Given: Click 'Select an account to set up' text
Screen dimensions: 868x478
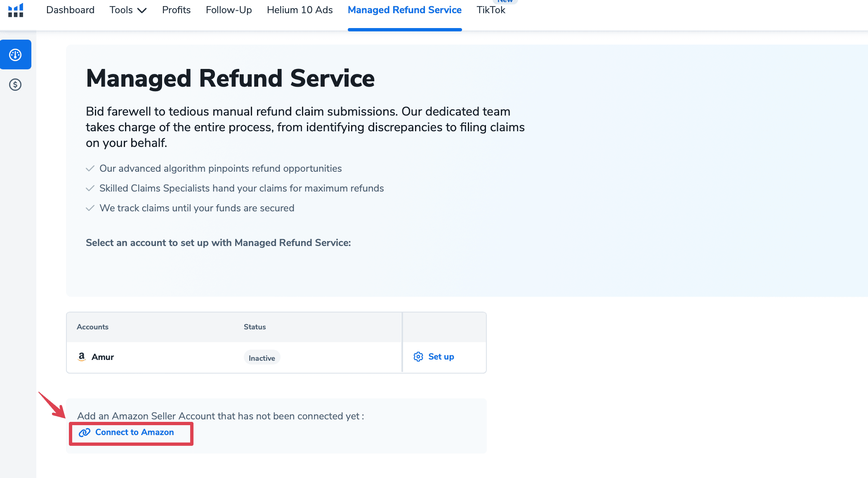Looking at the screenshot, I should pyautogui.click(x=218, y=243).
